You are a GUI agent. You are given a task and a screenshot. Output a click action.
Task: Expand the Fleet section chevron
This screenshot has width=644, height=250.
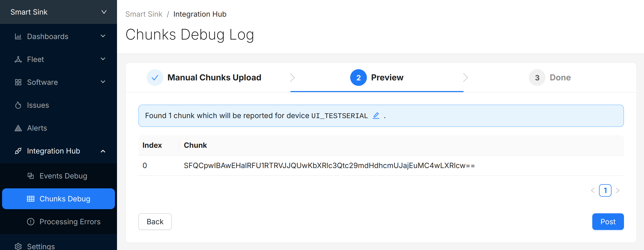click(103, 59)
